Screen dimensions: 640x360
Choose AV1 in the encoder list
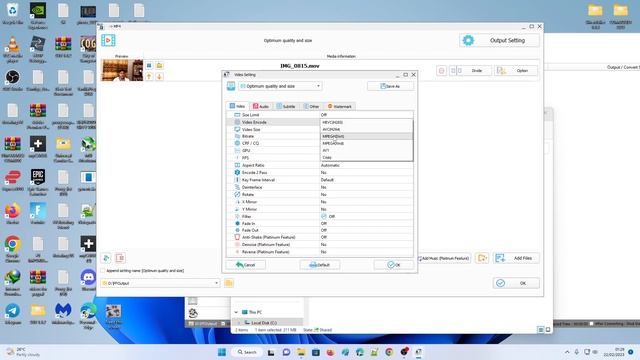pos(367,150)
